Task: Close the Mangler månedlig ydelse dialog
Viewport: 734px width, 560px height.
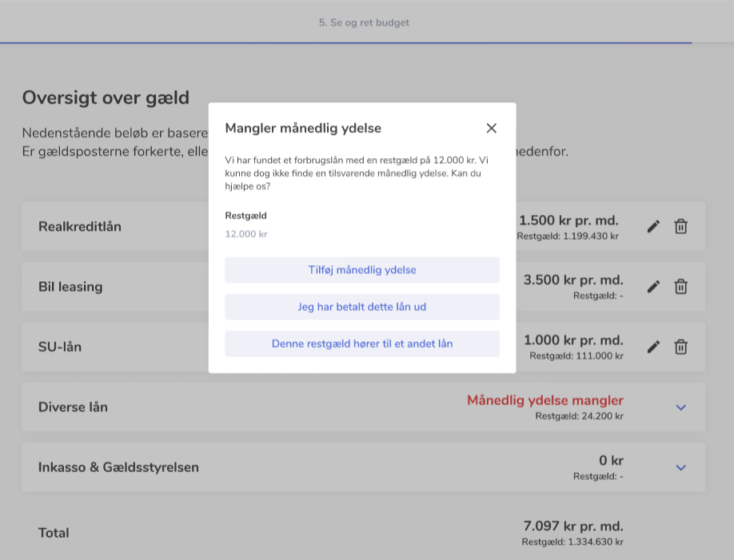Action: click(x=491, y=128)
